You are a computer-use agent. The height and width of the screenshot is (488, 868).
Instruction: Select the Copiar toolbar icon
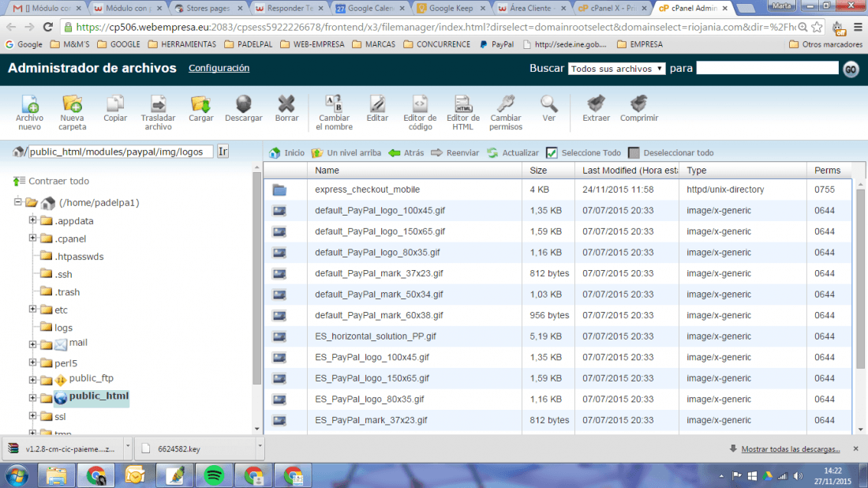(x=115, y=108)
